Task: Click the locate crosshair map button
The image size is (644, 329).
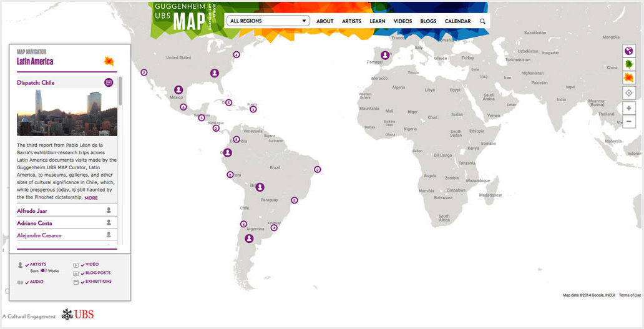Action: [628, 93]
